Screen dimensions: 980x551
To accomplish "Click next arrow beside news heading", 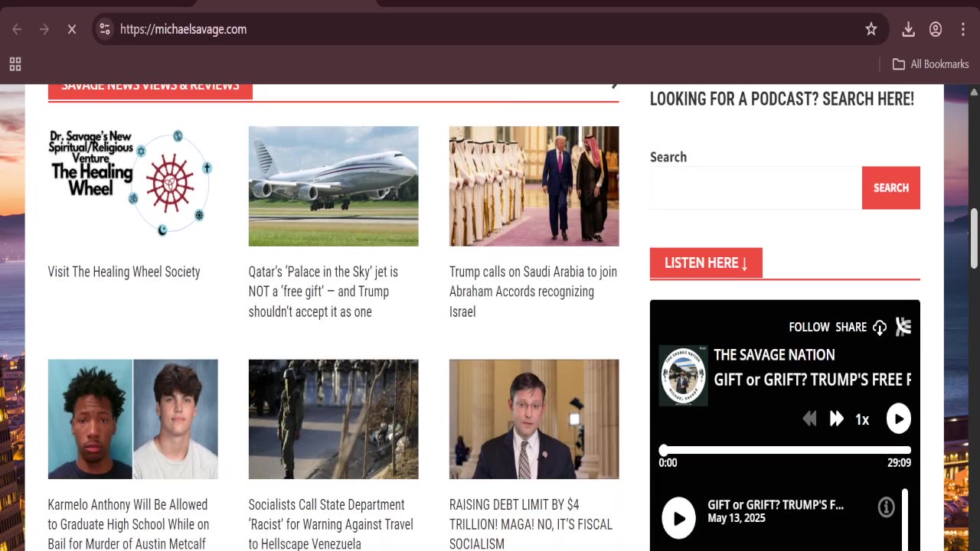I will [x=614, y=86].
